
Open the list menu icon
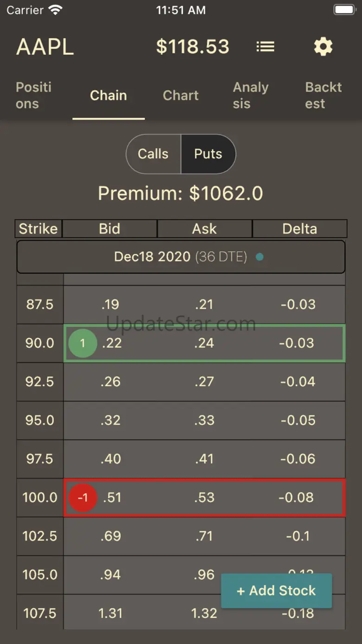pos(265,47)
